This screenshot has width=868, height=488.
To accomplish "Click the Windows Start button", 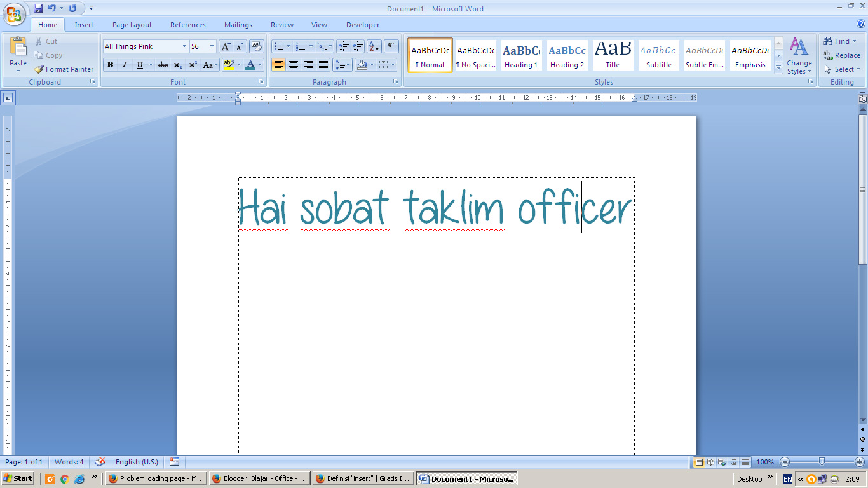I will point(18,478).
